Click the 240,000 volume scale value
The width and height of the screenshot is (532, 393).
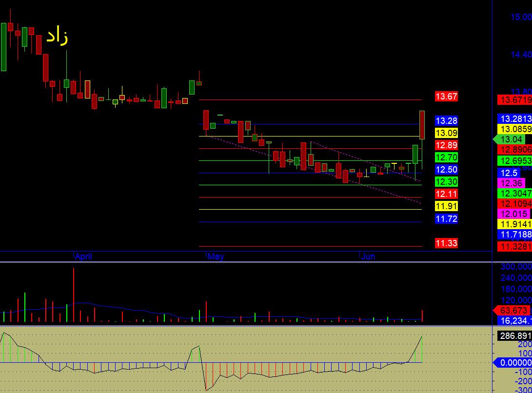[516, 278]
